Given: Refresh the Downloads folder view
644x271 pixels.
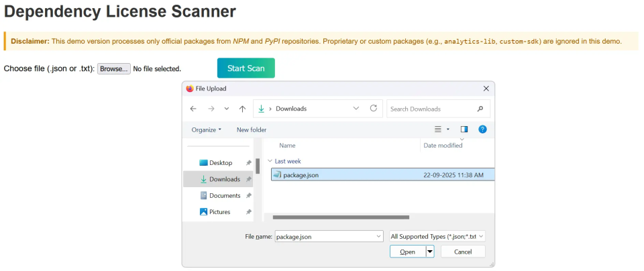Looking at the screenshot, I should pos(373,109).
